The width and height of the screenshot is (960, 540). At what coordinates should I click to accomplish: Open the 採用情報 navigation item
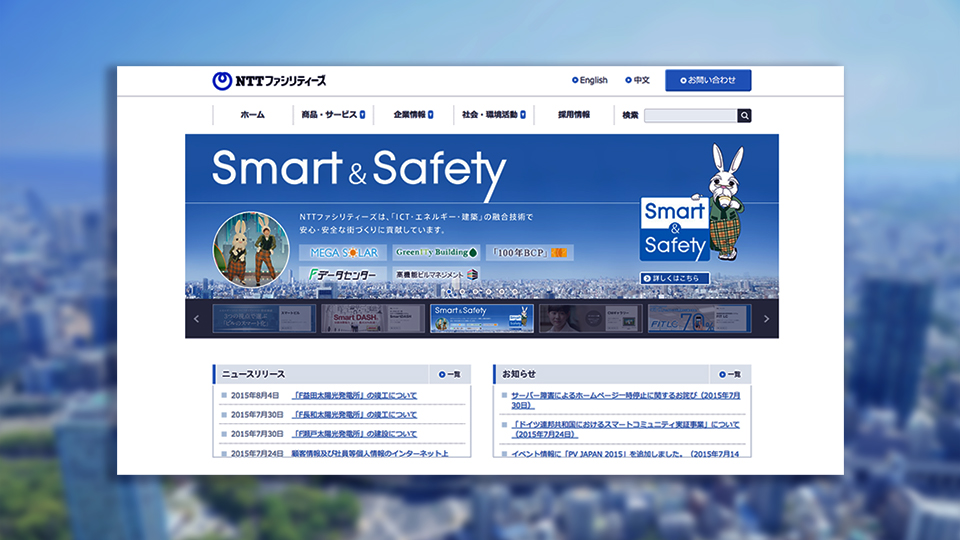(x=574, y=114)
